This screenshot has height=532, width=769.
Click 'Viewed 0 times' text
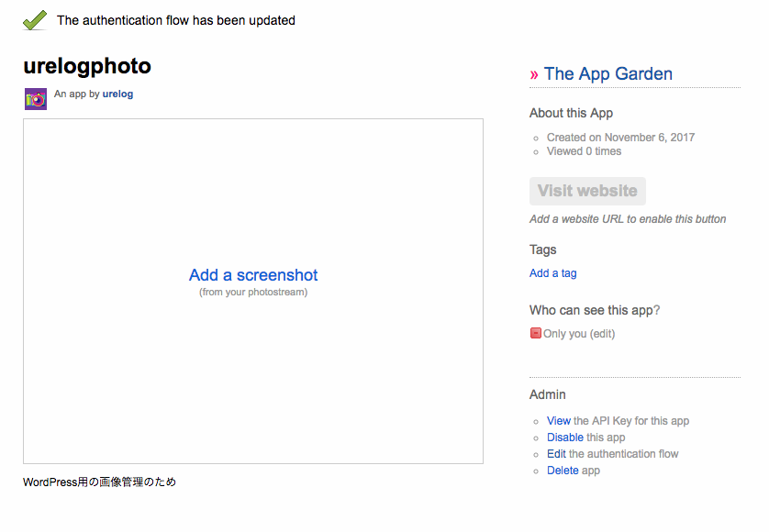585,151
